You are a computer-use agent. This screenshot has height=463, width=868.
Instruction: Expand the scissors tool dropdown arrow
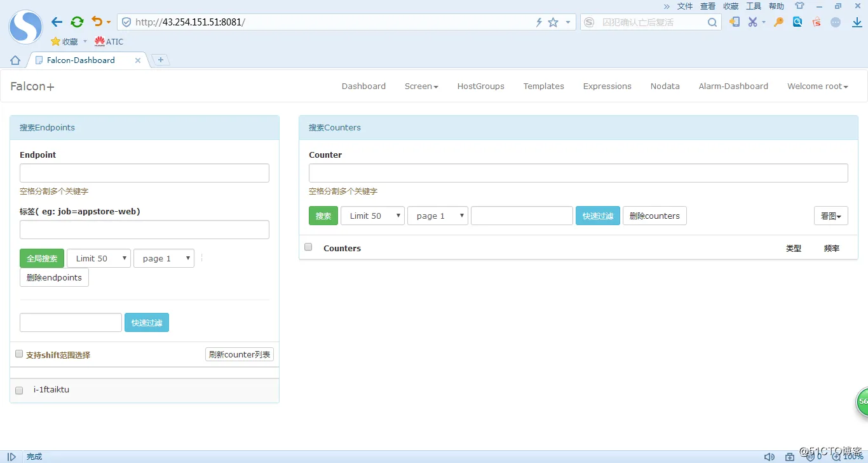[x=764, y=22]
